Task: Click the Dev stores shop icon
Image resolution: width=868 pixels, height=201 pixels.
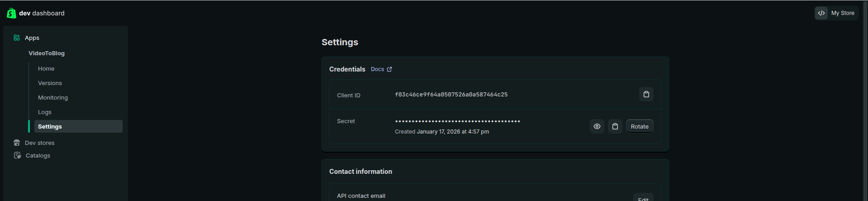Action: (17, 143)
